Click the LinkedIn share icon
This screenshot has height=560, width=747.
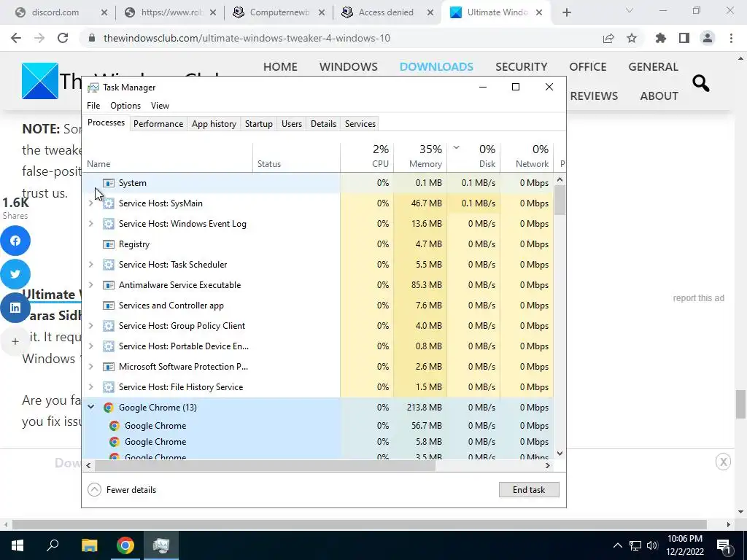tap(15, 308)
